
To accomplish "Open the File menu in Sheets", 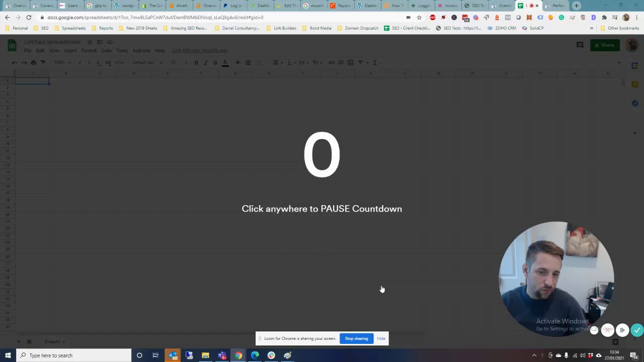I will pos(28,51).
